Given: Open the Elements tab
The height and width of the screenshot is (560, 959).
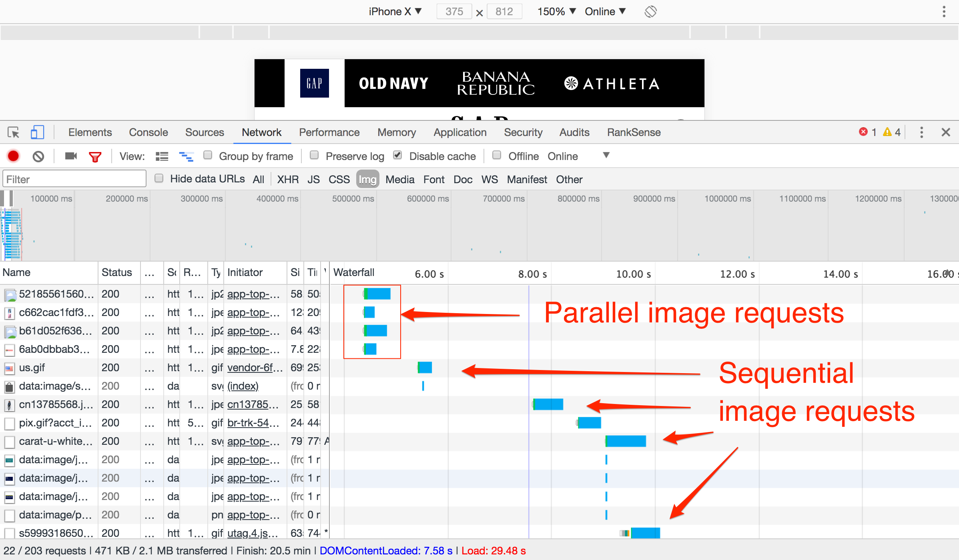Looking at the screenshot, I should coord(90,132).
